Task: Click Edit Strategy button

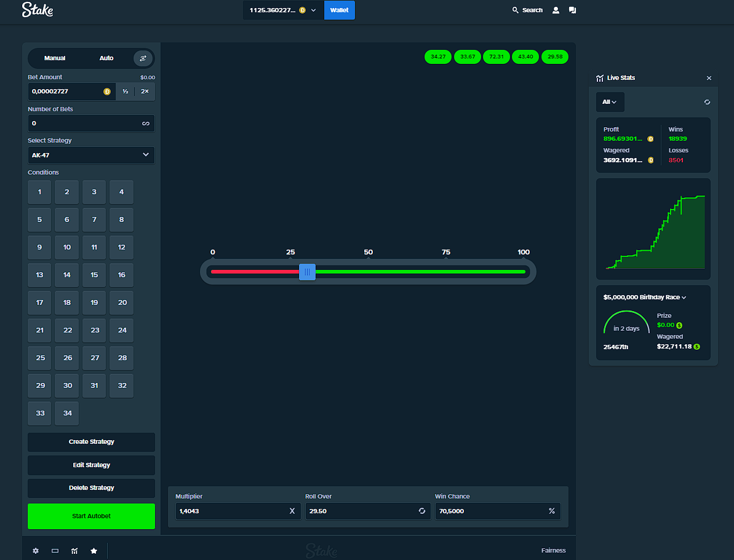Action: click(91, 465)
